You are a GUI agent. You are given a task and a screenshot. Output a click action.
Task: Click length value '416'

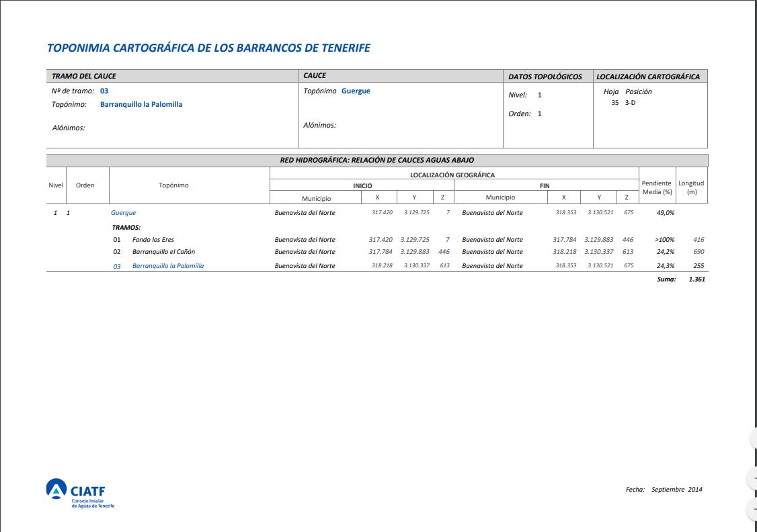tap(699, 240)
